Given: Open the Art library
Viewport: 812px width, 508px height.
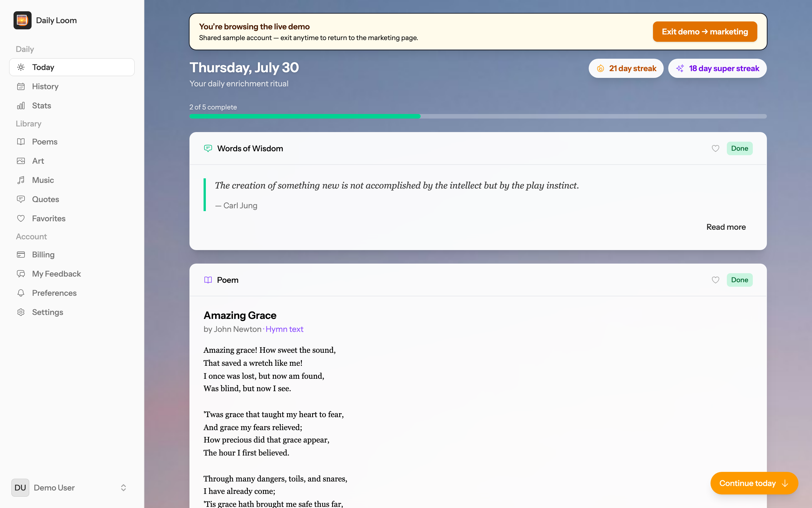Looking at the screenshot, I should [72, 161].
